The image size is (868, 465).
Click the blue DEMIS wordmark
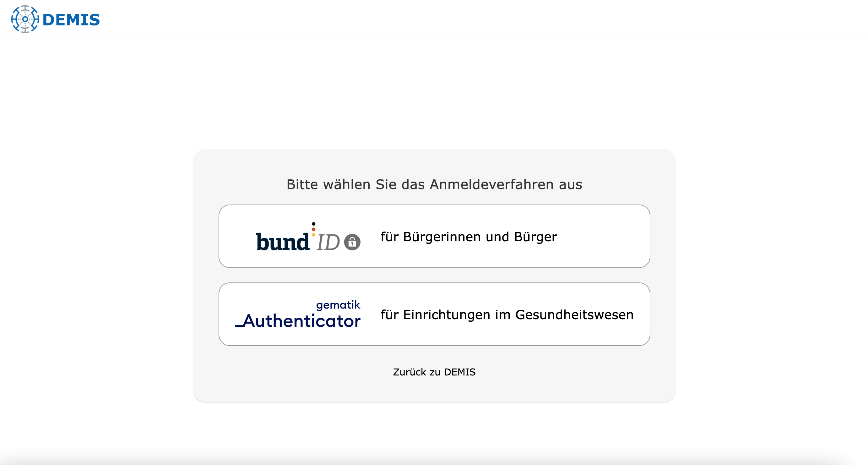coord(71,20)
